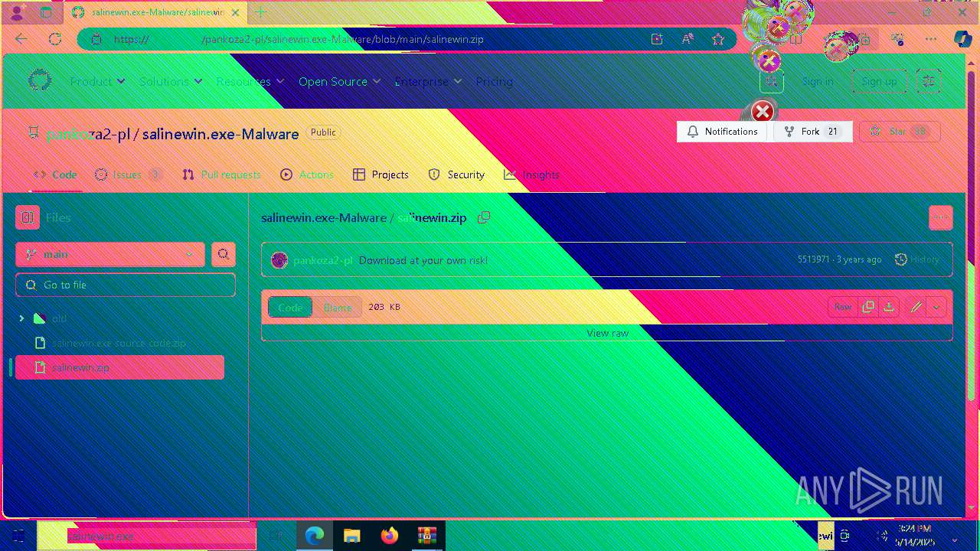
Task: Open commit message Download at your own risk
Action: pos(423,260)
